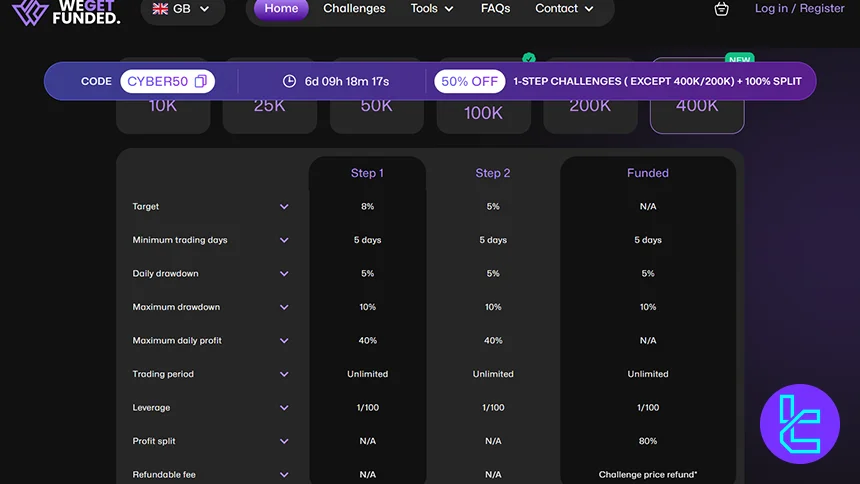
Task: Open the FAQs page
Action: (x=495, y=9)
